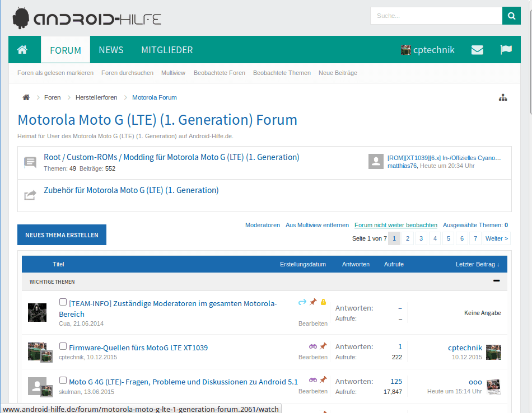The height and width of the screenshot is (413, 532).
Task: Open Ausgewählte Themen menu
Action: 475,225
